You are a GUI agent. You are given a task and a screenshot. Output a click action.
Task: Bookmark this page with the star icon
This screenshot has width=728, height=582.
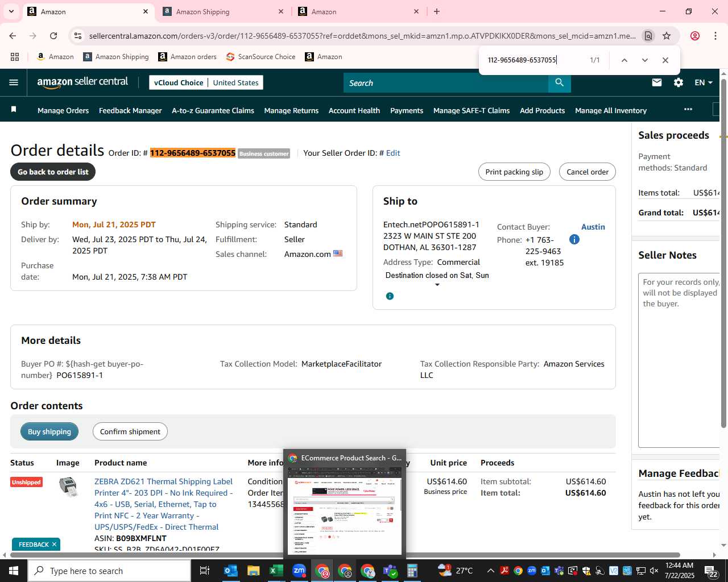click(667, 36)
